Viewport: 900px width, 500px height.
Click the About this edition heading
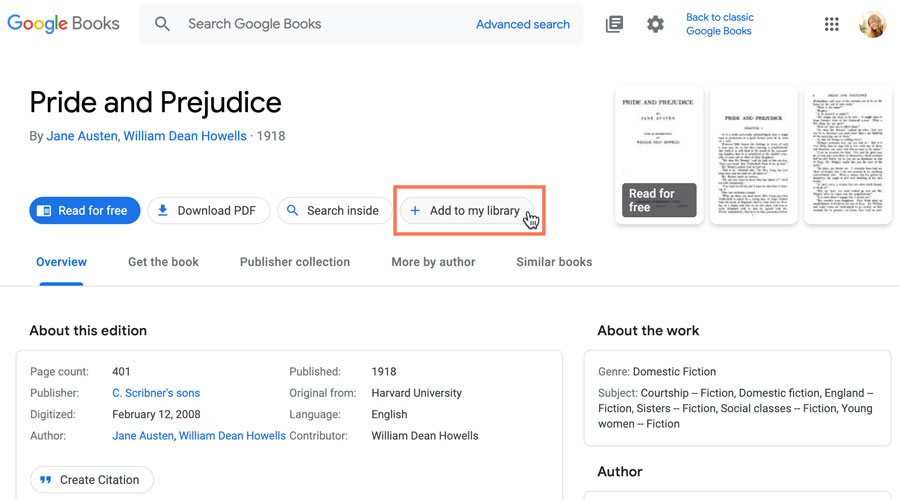coord(88,331)
